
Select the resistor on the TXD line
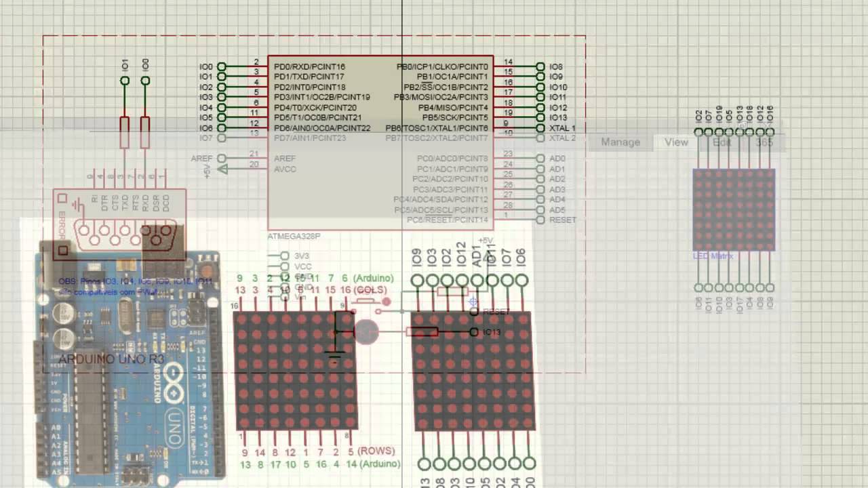(x=125, y=132)
